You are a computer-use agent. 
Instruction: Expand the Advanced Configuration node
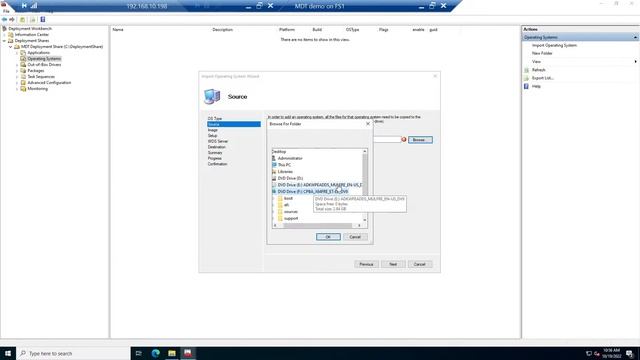pyautogui.click(x=17, y=82)
